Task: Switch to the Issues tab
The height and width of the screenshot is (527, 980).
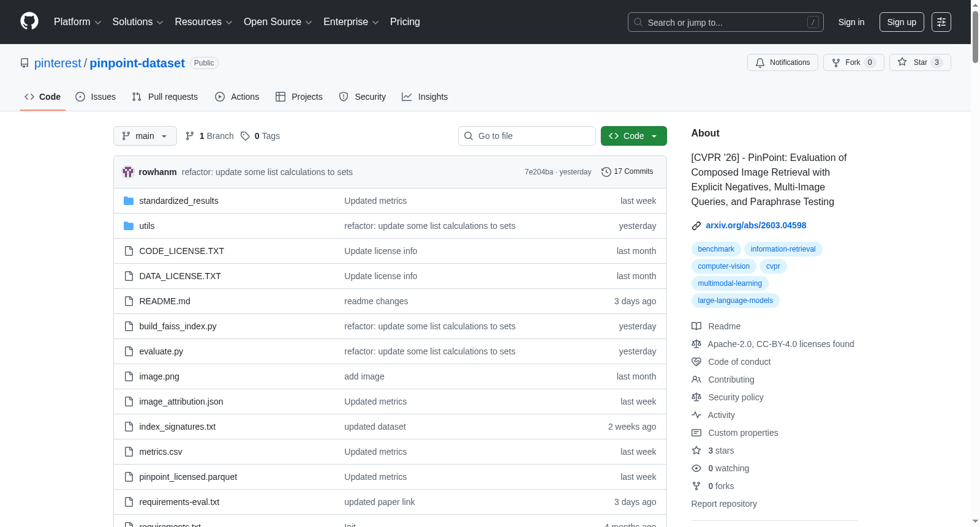Action: 96,97
